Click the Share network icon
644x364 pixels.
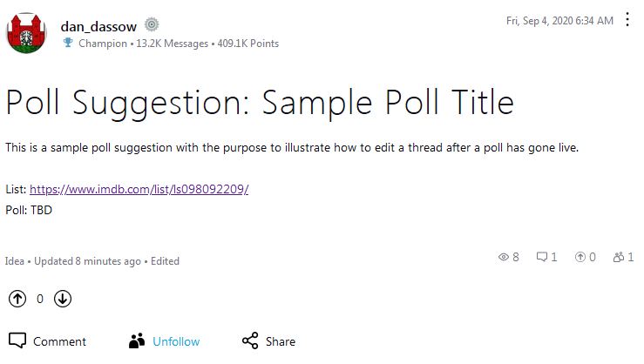(x=250, y=340)
